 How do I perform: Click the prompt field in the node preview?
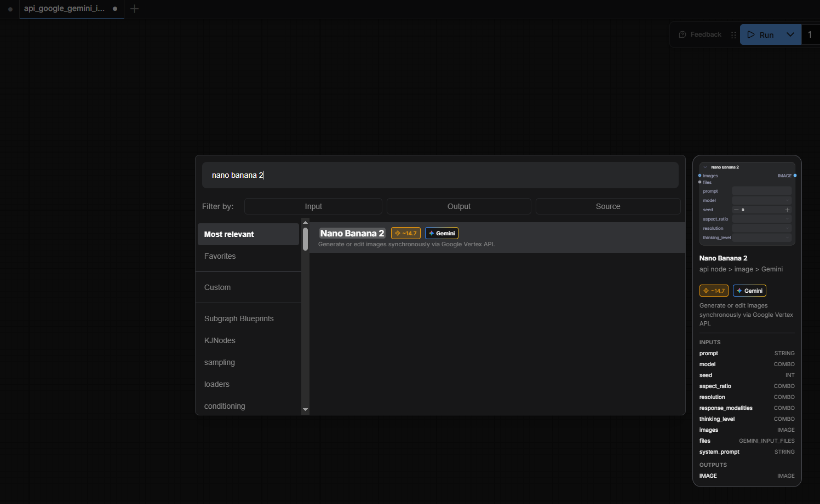(762, 191)
